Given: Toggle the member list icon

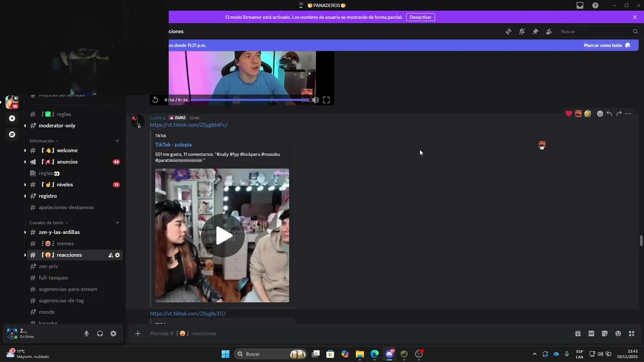Looking at the screenshot, I should [x=549, y=31].
